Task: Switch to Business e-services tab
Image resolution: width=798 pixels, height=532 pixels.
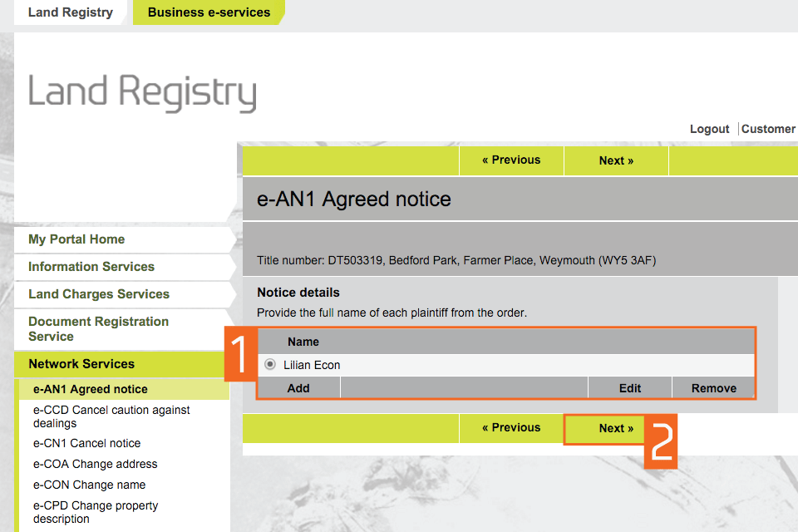Action: pyautogui.click(x=209, y=12)
